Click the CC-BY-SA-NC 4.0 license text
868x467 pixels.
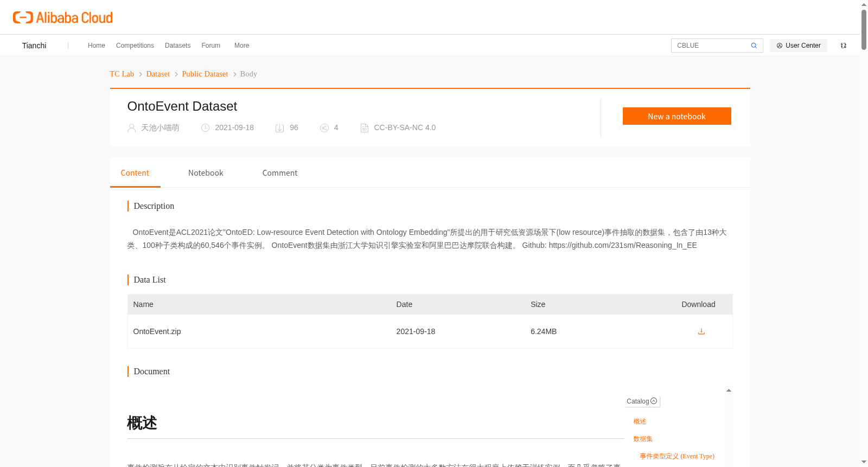point(405,128)
